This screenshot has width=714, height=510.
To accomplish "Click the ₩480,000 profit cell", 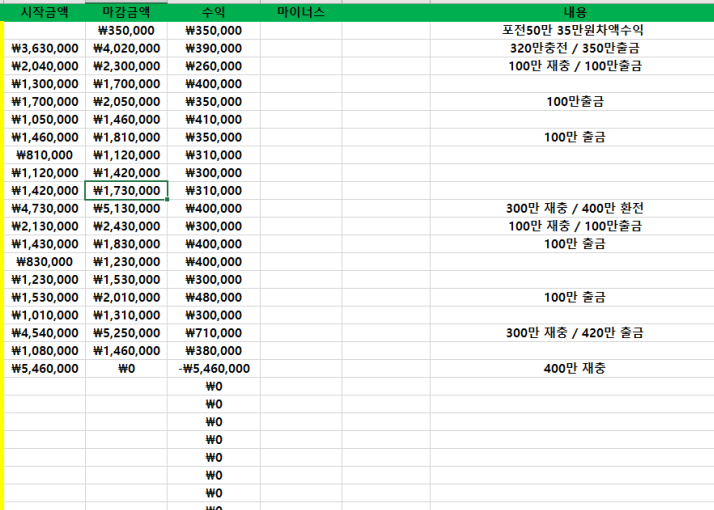I will pyautogui.click(x=213, y=297).
